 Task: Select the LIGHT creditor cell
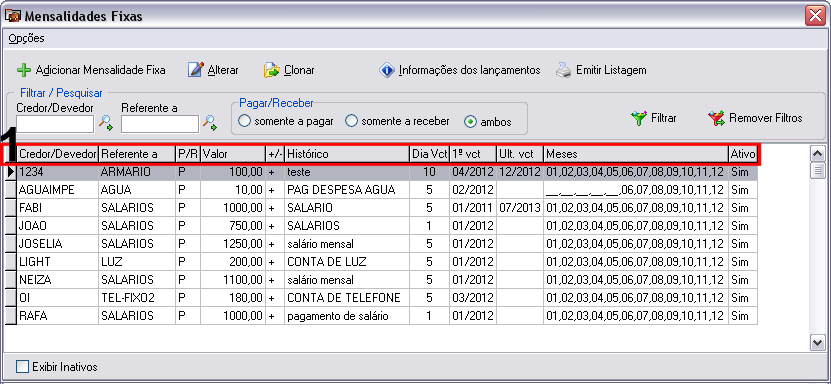click(x=58, y=262)
